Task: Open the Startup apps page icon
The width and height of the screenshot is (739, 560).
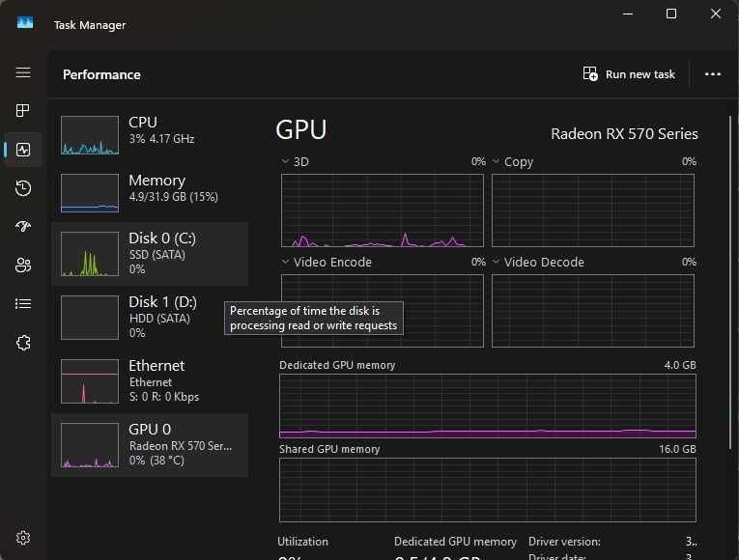Action: click(x=22, y=227)
